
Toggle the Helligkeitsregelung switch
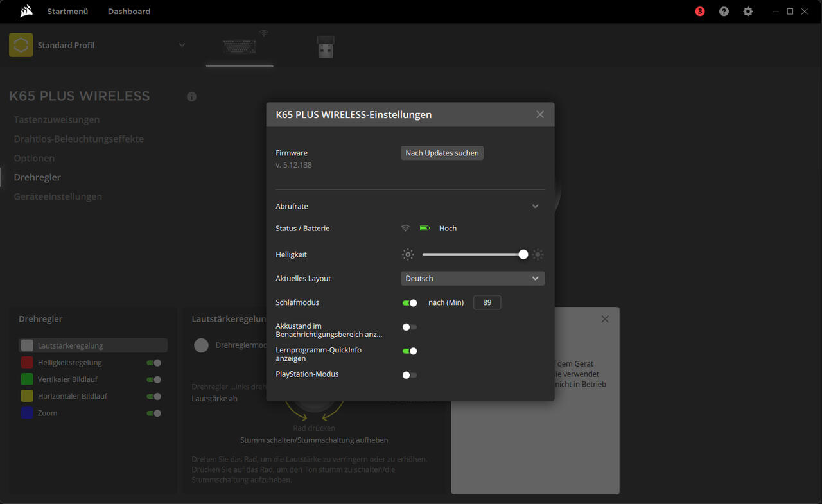pos(154,363)
